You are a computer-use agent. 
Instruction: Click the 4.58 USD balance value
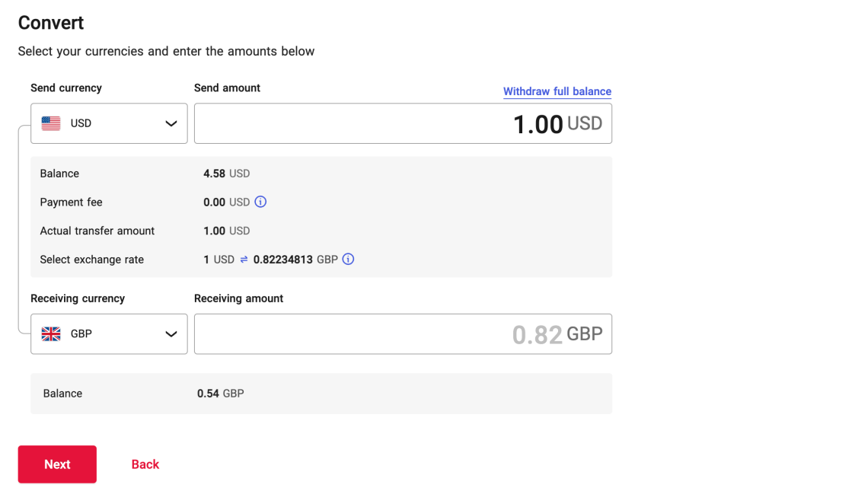pyautogui.click(x=226, y=174)
